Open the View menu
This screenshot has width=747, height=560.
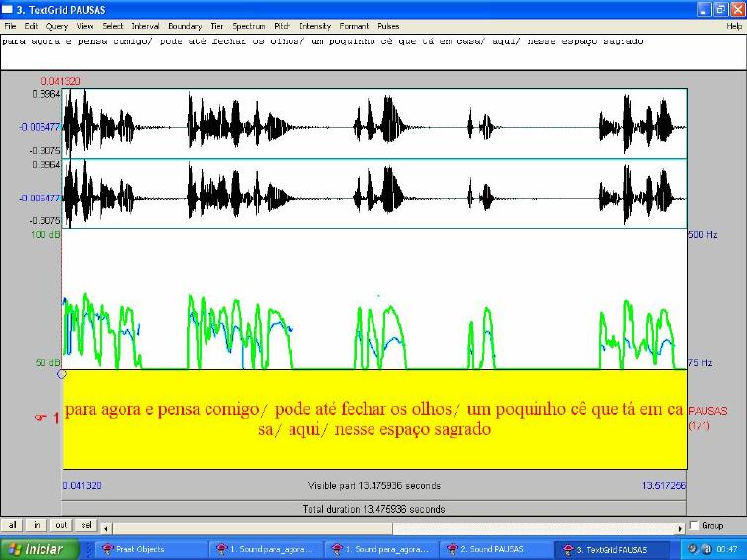click(85, 26)
